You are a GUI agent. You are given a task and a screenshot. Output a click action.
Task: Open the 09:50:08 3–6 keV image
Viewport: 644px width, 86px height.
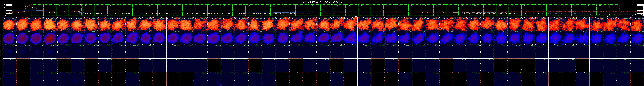tap(92, 24)
